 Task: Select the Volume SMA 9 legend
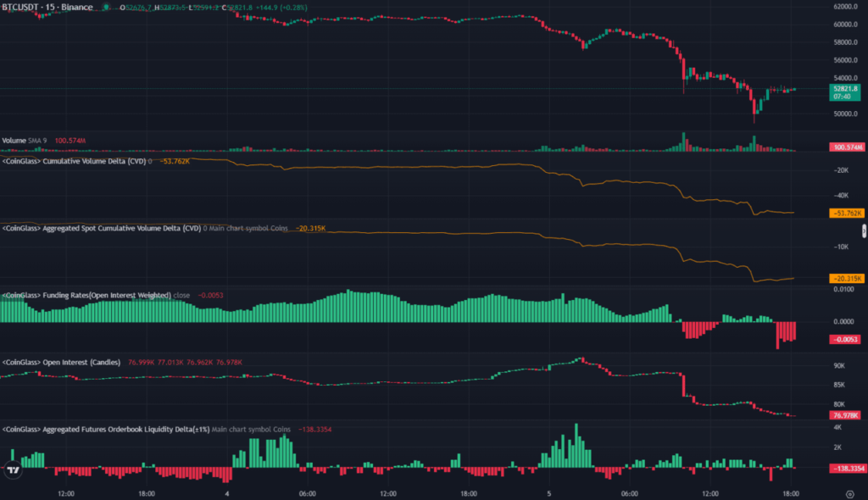pyautogui.click(x=25, y=141)
